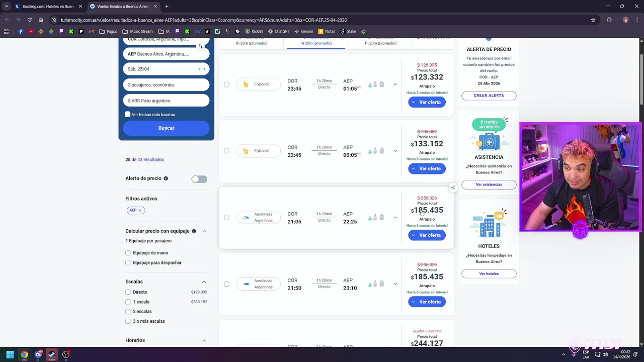Check Ver fechas más baratas
This screenshot has height=362, width=644.
(x=128, y=115)
